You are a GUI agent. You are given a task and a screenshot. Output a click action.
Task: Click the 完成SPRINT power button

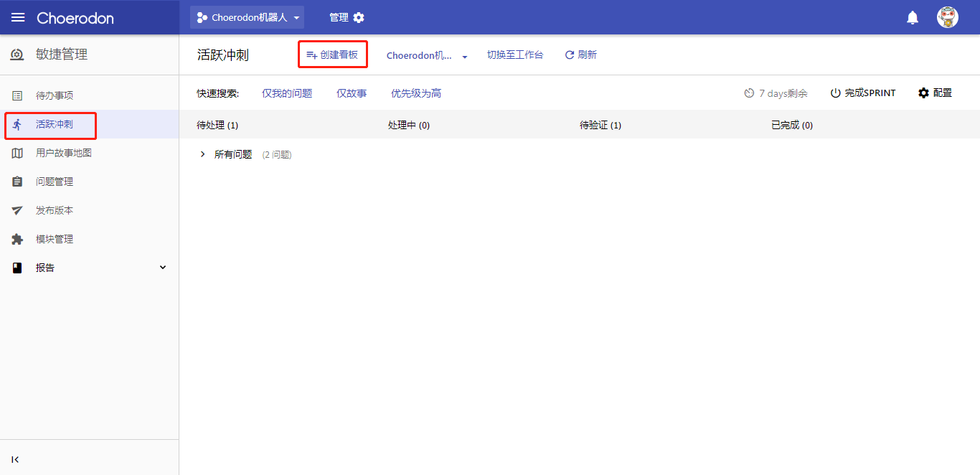[x=862, y=93]
